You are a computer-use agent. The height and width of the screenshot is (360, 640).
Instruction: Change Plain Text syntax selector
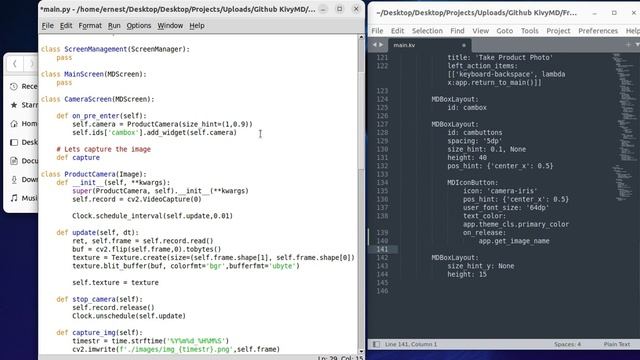[x=617, y=344]
